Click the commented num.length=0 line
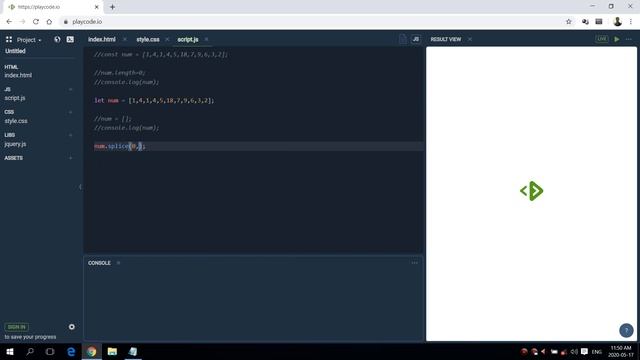 click(x=119, y=73)
